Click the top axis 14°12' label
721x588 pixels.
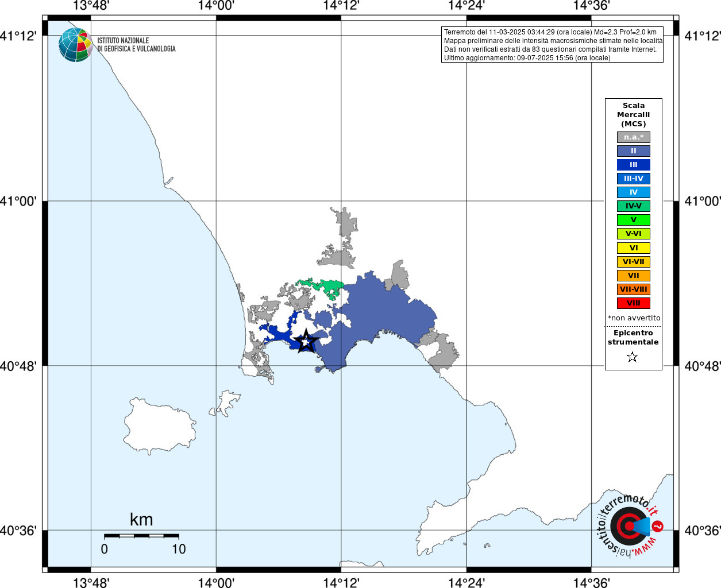(x=341, y=6)
